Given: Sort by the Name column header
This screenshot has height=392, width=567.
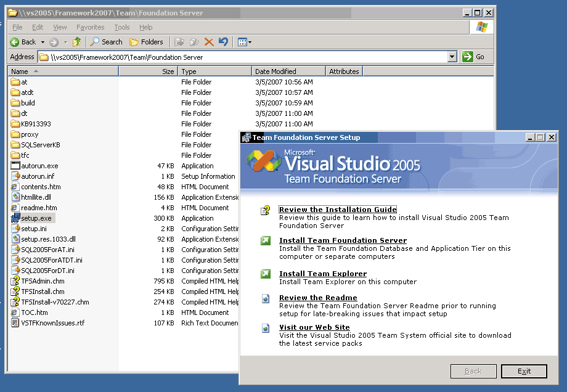Looking at the screenshot, I should tap(63, 71).
